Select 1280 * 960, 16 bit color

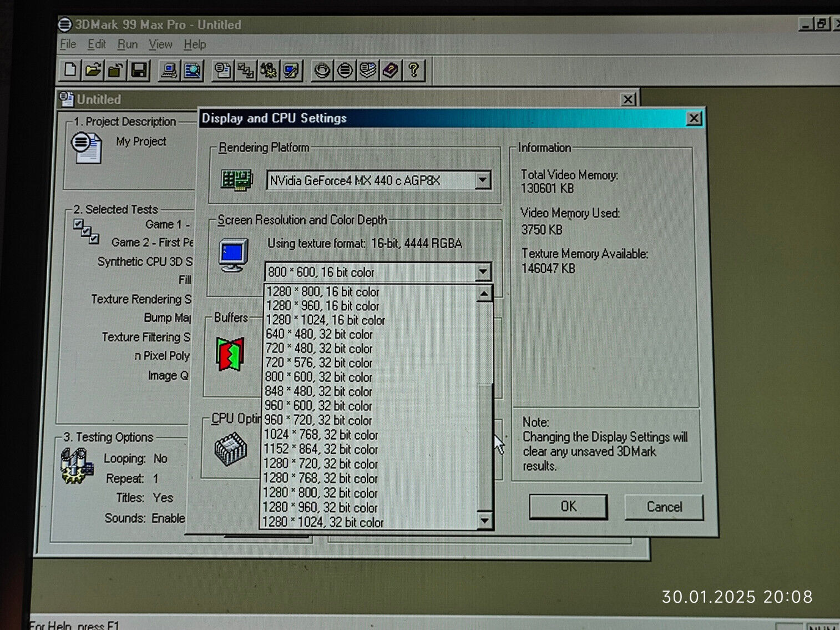[371, 306]
